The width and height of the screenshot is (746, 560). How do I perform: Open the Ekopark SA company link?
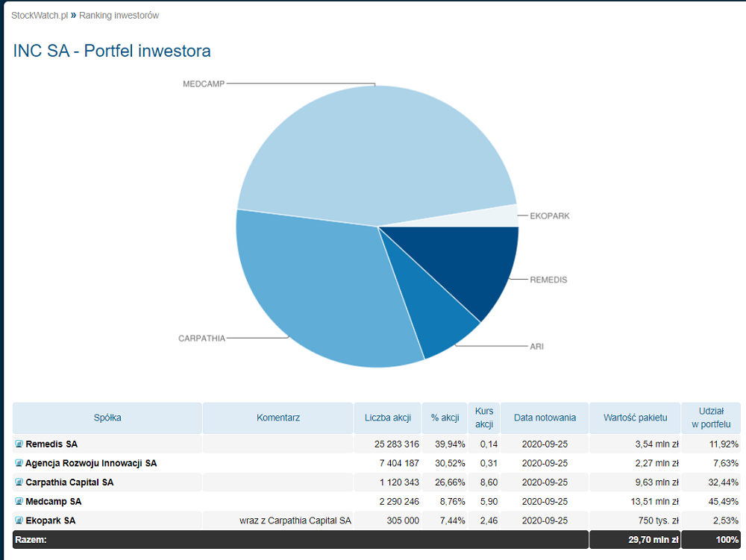tap(51, 520)
